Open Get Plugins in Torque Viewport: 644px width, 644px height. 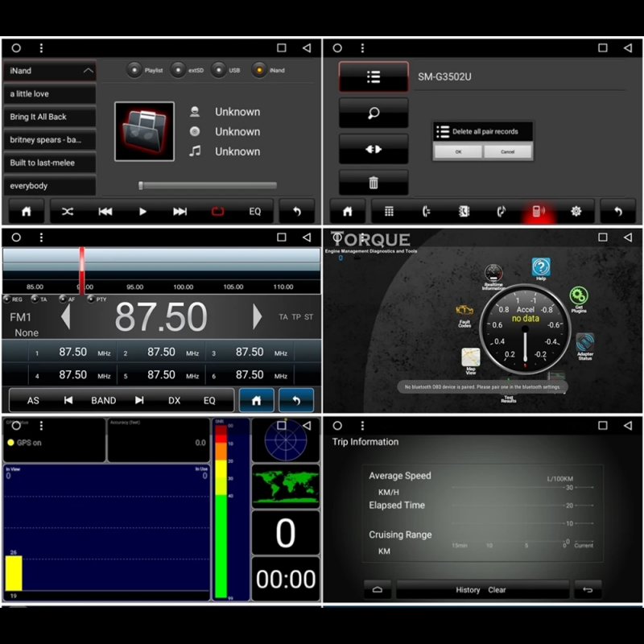click(579, 298)
